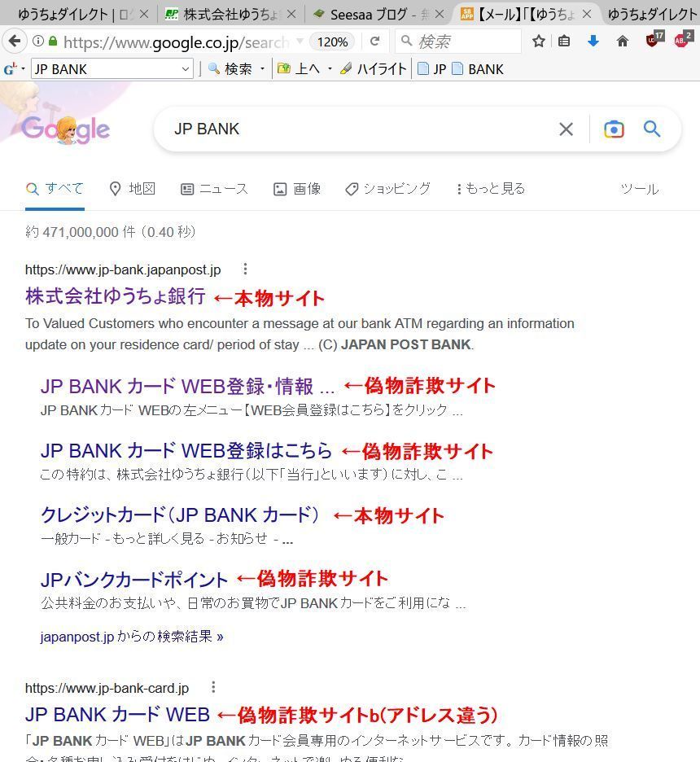Expand the address bar history dropdown arrow

(300, 41)
